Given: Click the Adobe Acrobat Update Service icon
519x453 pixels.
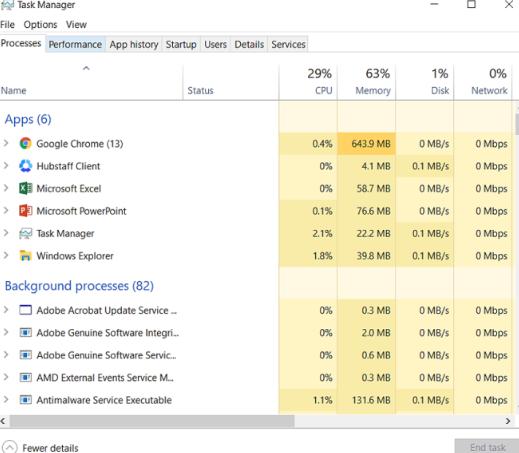Looking at the screenshot, I should (25, 310).
